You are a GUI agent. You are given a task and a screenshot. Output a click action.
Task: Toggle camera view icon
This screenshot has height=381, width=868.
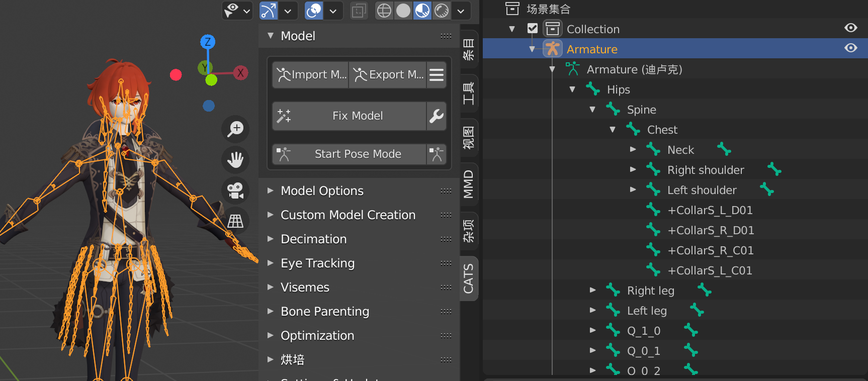point(235,190)
